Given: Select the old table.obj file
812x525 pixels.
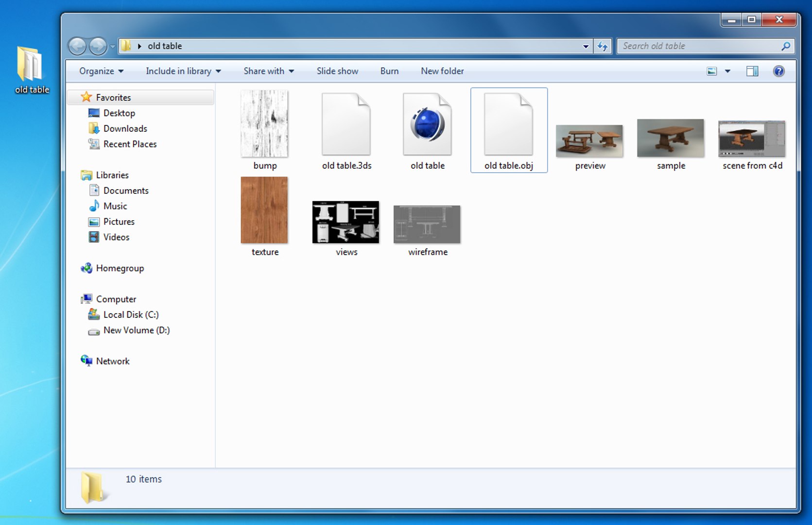Looking at the screenshot, I should [509, 129].
